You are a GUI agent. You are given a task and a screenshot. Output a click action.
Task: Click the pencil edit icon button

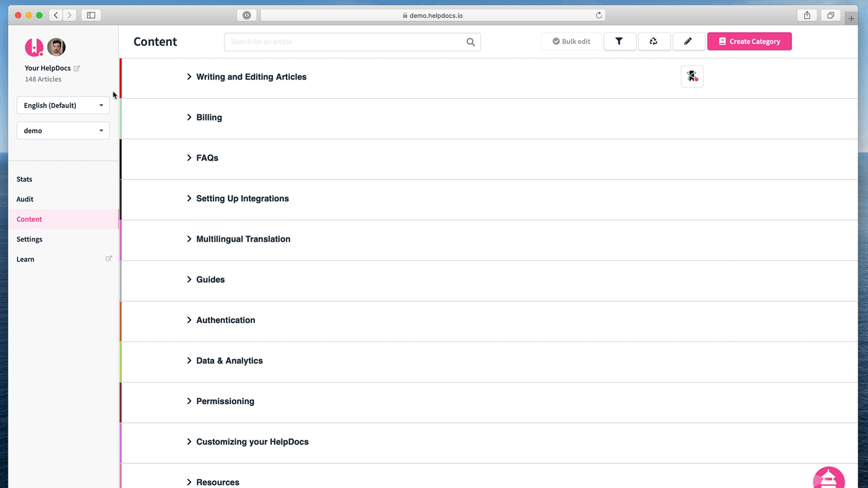pos(688,42)
